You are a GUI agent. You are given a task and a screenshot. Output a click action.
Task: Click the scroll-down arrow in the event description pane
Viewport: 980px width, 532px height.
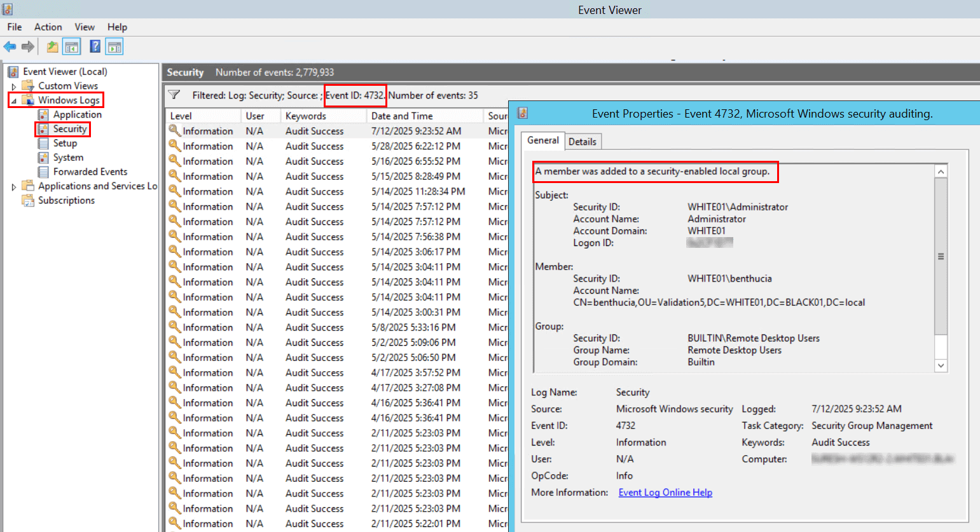tap(941, 365)
